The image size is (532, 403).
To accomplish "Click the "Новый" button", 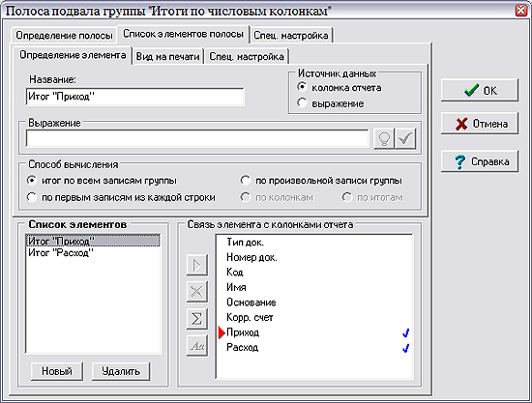I will pos(57,371).
